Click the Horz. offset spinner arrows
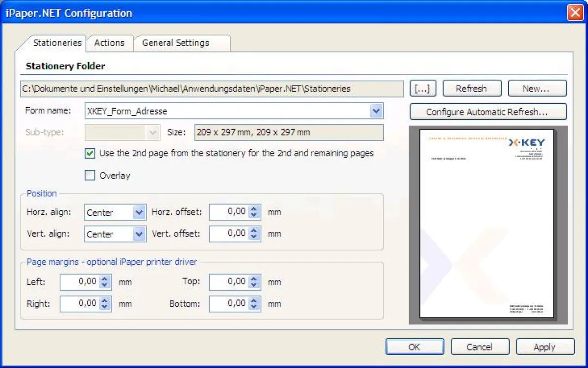Screen dimensions: 588x368 pos(254,212)
